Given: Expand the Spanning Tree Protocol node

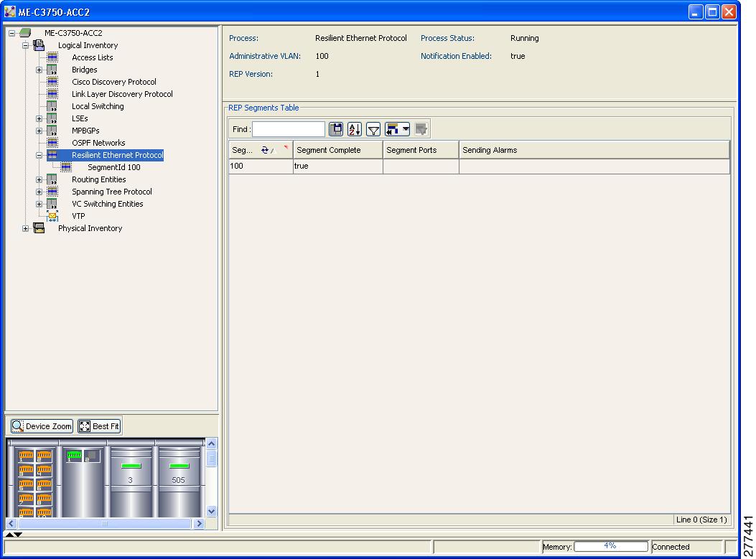Looking at the screenshot, I should pyautogui.click(x=39, y=192).
